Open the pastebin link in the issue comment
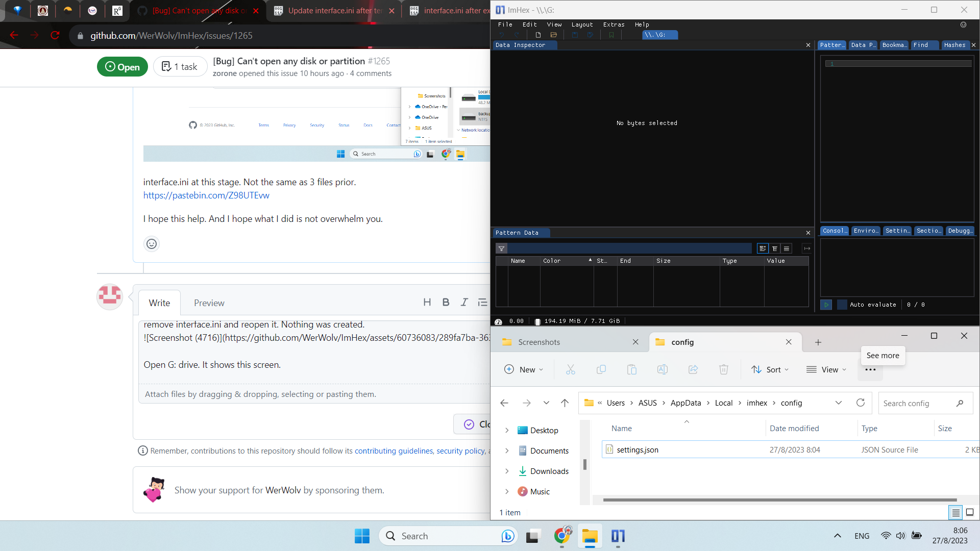The width and height of the screenshot is (980, 551). coord(206,195)
